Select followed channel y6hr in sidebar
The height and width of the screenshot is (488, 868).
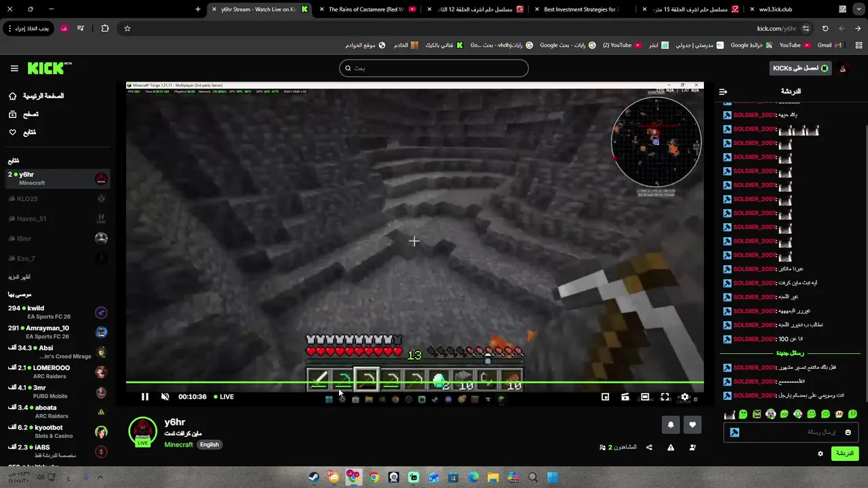(x=58, y=179)
